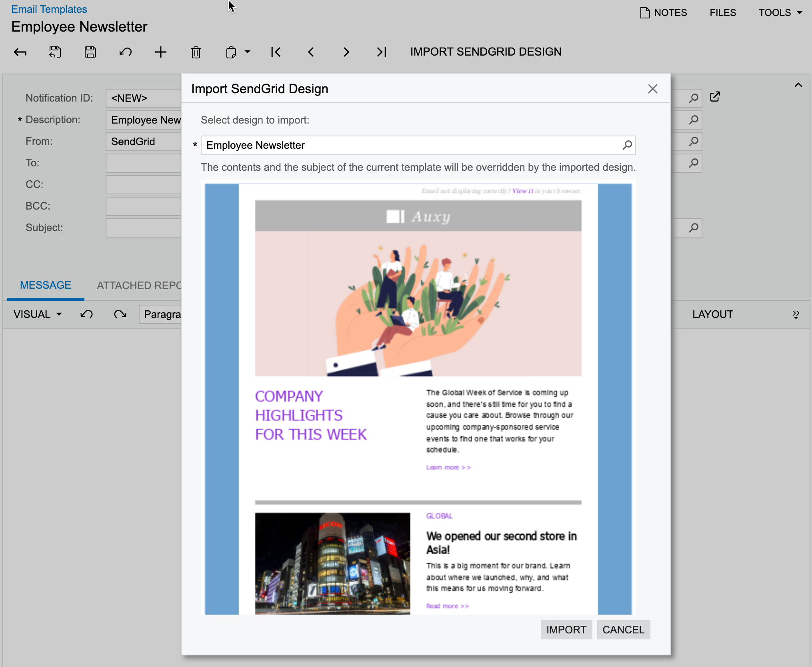Go to next record arrow

[346, 52]
